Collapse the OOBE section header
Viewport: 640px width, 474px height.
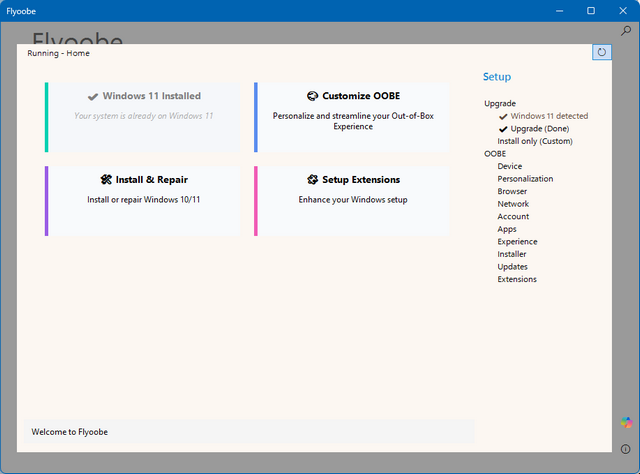[495, 154]
